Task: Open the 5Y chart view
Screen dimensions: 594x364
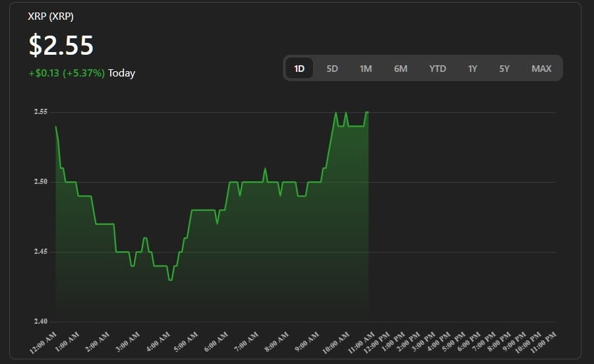Action: click(504, 69)
